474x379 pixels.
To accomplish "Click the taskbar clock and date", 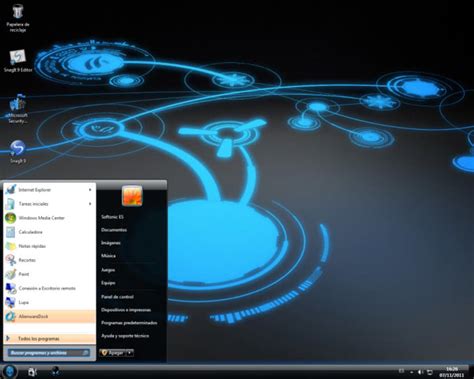I will (452, 372).
